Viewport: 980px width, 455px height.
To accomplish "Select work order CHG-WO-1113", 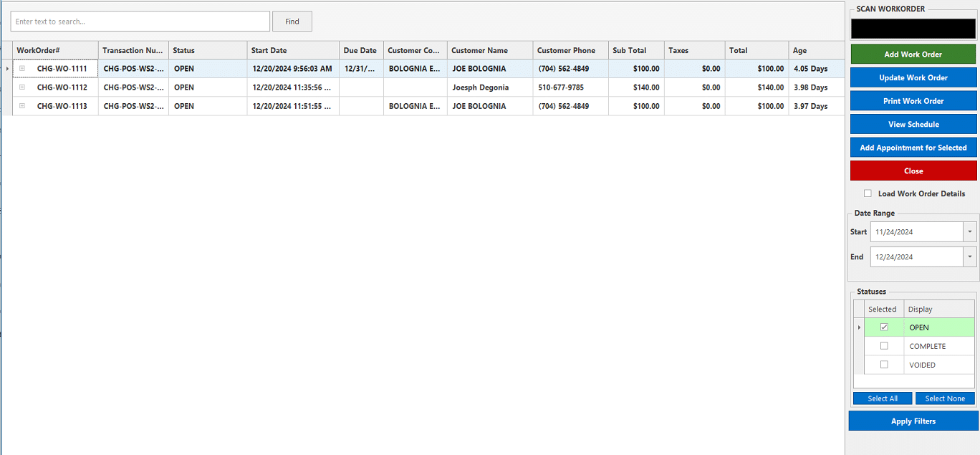I will coord(62,106).
